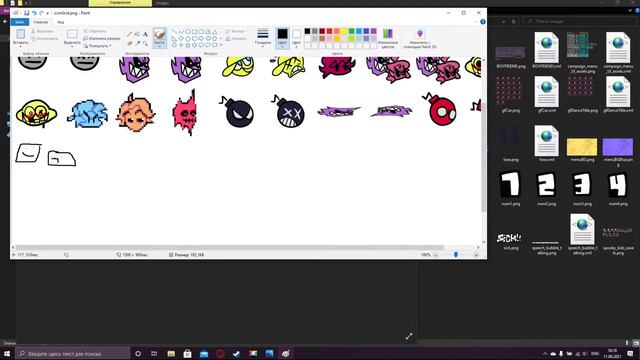Image resolution: width=640 pixels, height=360 pixels.
Task: Open the Windows Start menu
Action: coord(7,353)
